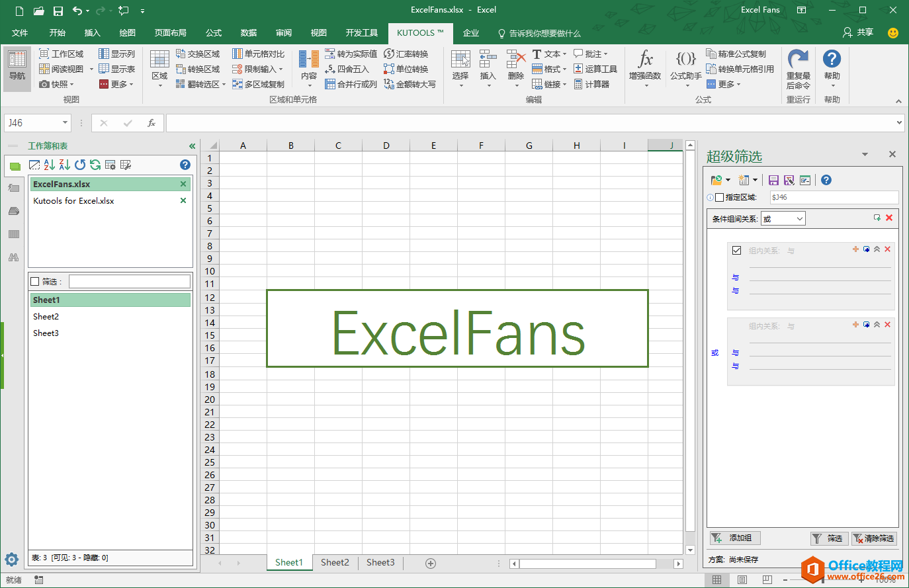This screenshot has height=588, width=909.
Task: Click the 重复最后命令 rerun last command button
Action: tap(798, 69)
